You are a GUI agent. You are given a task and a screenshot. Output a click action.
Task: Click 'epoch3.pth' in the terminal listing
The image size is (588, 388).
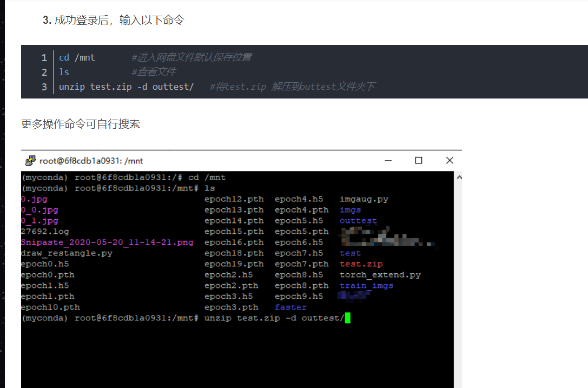[x=232, y=307]
